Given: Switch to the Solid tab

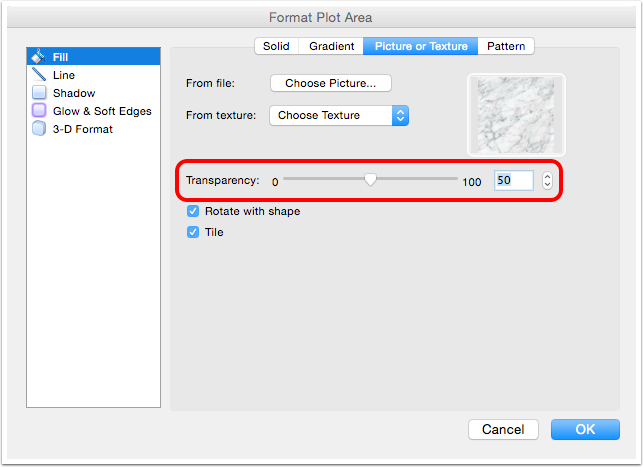Looking at the screenshot, I should tap(276, 46).
